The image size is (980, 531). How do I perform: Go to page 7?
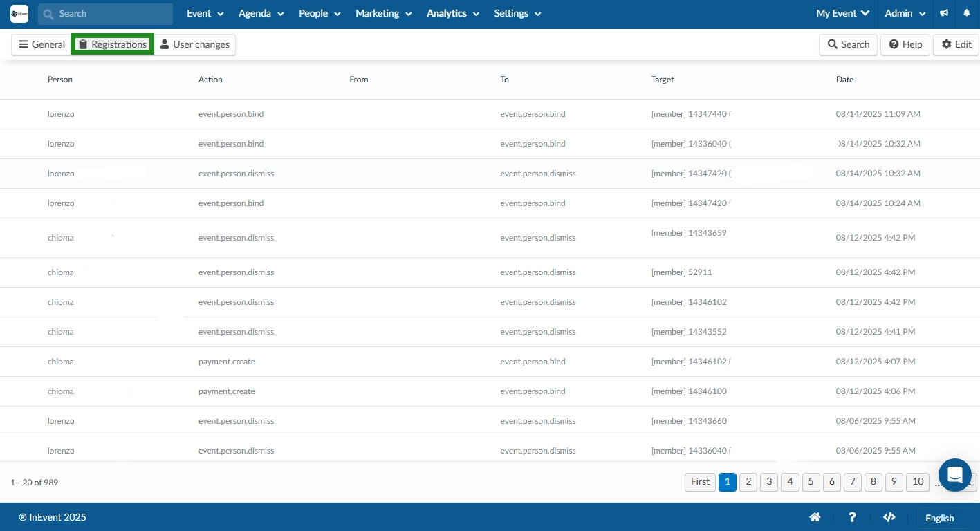[853, 482]
